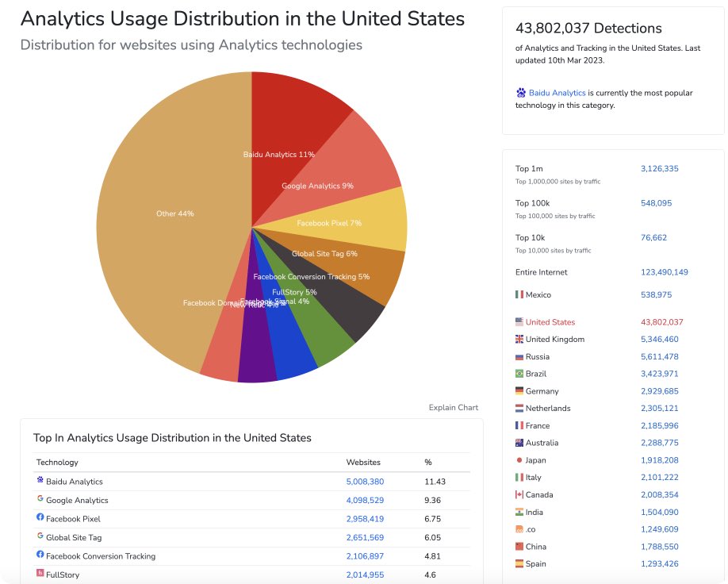The image size is (728, 584).
Task: Open the 2,651,569 websites link
Action: pos(365,537)
